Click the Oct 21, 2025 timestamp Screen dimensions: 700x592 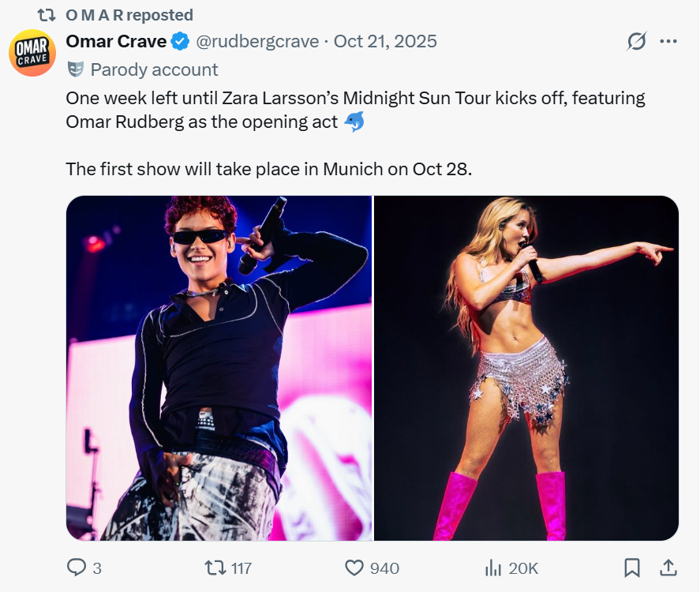[x=385, y=41]
